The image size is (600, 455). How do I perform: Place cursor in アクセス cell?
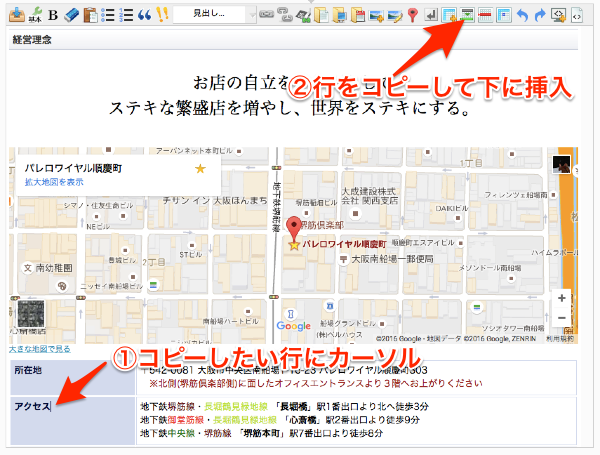pyautogui.click(x=73, y=421)
